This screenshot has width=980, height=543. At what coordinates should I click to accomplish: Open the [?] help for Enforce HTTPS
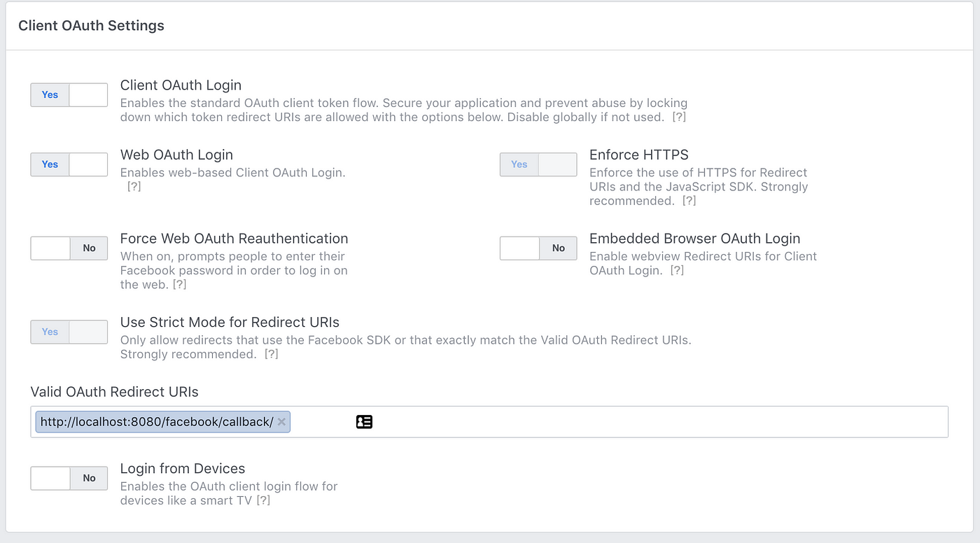pyautogui.click(x=689, y=201)
